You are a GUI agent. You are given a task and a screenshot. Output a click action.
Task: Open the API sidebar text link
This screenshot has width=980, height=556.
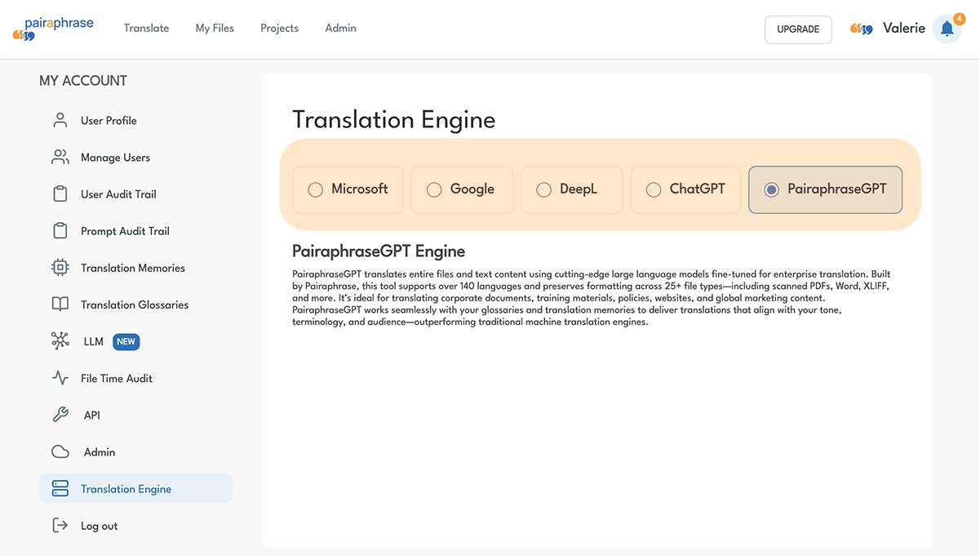(92, 416)
